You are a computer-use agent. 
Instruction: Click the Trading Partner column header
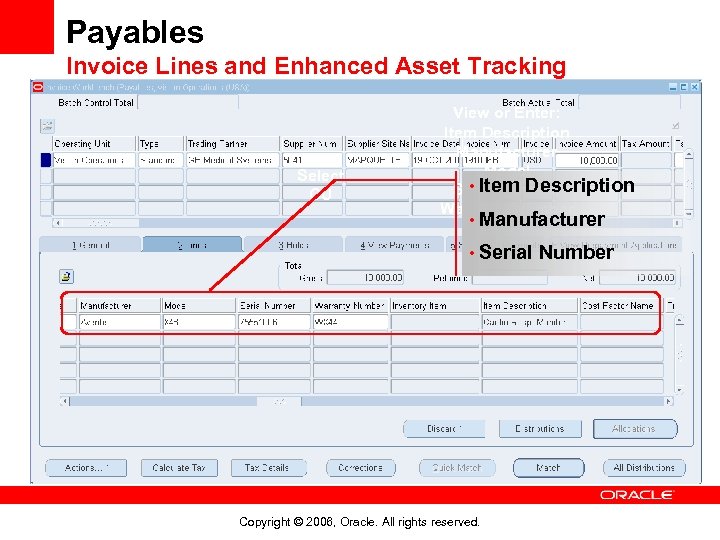[x=233, y=144]
